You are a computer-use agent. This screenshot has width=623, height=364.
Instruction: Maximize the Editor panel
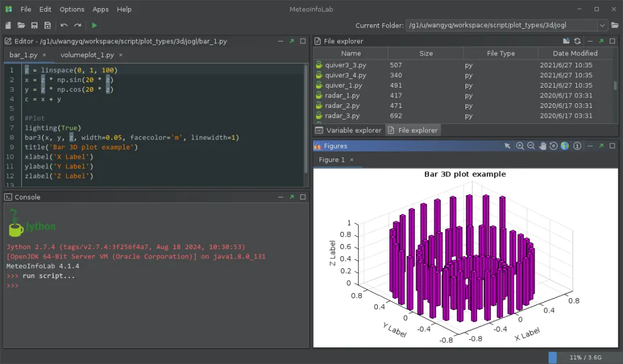tap(303, 41)
